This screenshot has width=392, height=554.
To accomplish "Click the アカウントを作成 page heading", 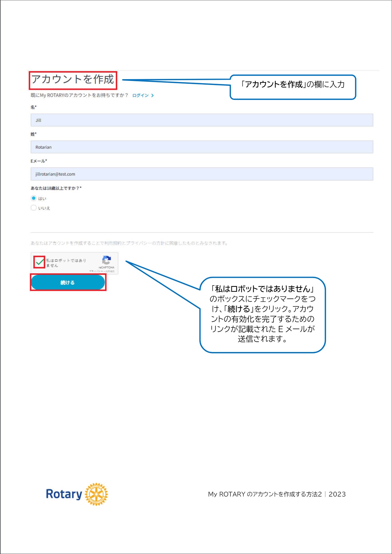I will [73, 79].
